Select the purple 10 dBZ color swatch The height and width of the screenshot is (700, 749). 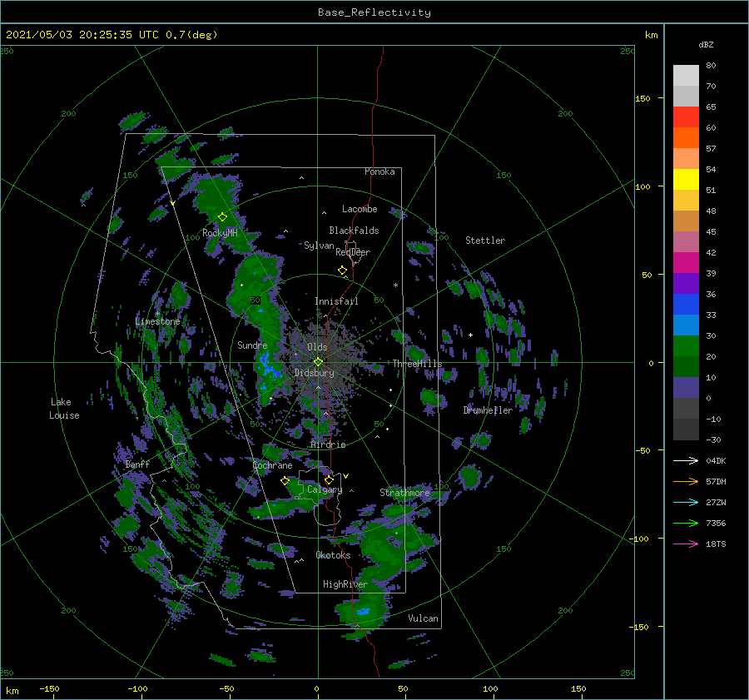[x=686, y=387]
